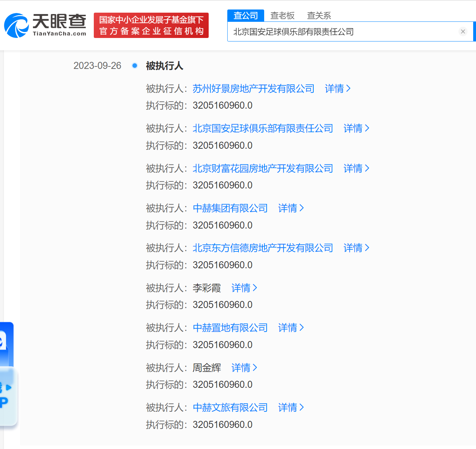
Task: Click the name 周金辉
Action: [x=207, y=368]
